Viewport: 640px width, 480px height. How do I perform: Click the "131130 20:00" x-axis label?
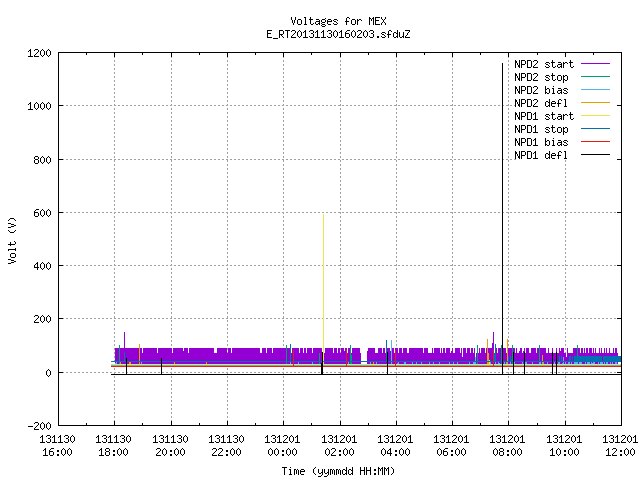coord(170,446)
